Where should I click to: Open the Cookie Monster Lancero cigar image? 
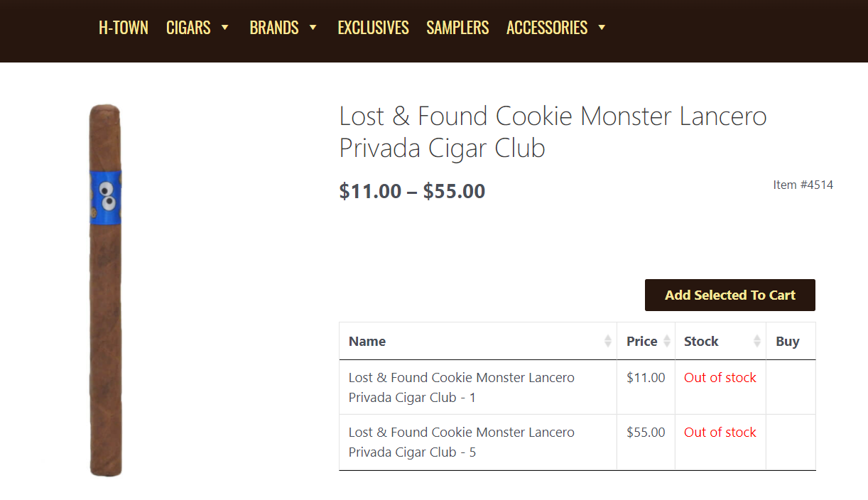[x=105, y=290]
